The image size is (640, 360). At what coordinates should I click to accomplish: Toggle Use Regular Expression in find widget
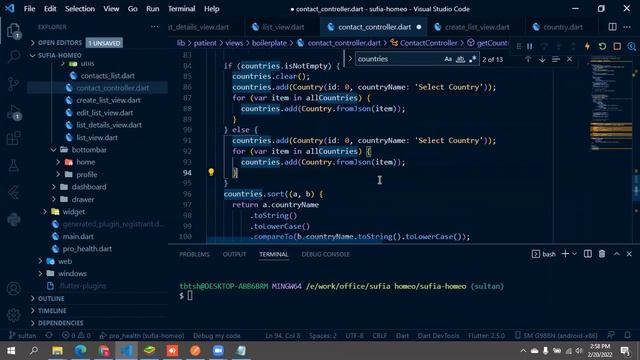point(472,59)
